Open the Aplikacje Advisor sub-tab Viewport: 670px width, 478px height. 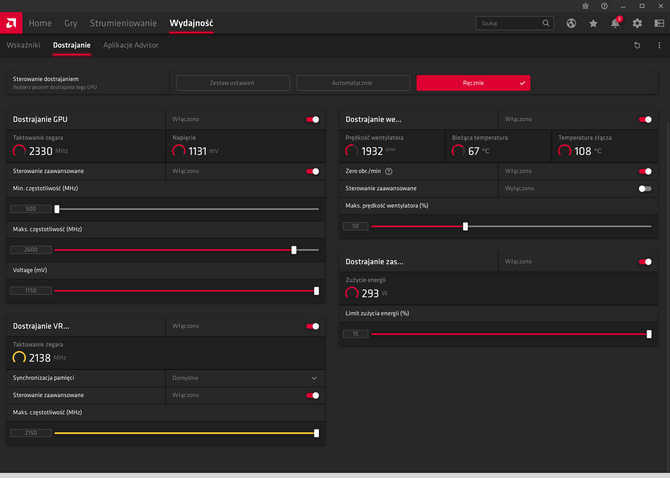[131, 45]
